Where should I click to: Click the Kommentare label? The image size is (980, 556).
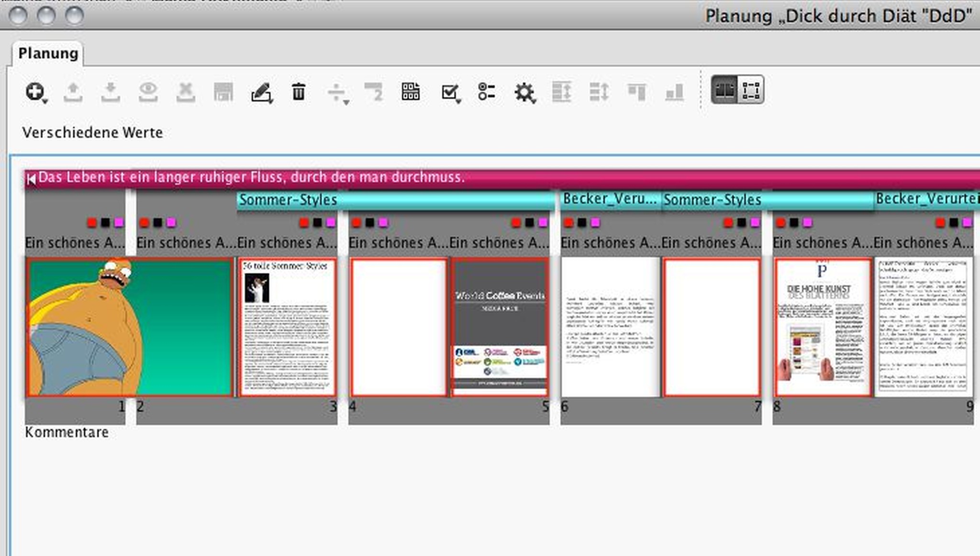pyautogui.click(x=67, y=432)
